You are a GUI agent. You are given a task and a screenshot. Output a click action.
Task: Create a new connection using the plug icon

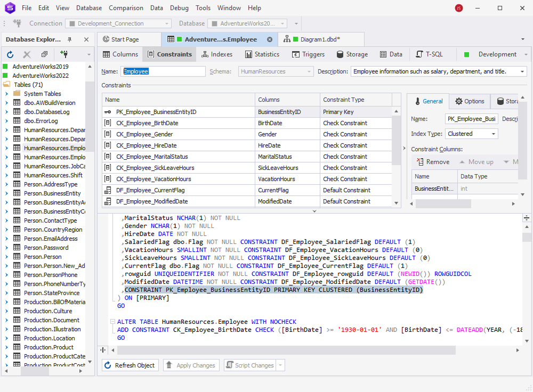tap(63, 54)
